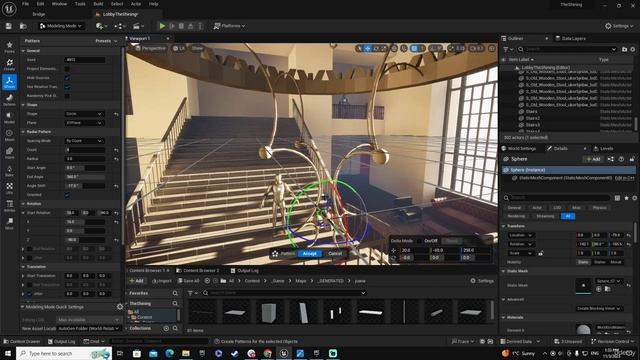Switch to the Output Log tab
The height and width of the screenshot is (360, 640).
click(x=244, y=271)
